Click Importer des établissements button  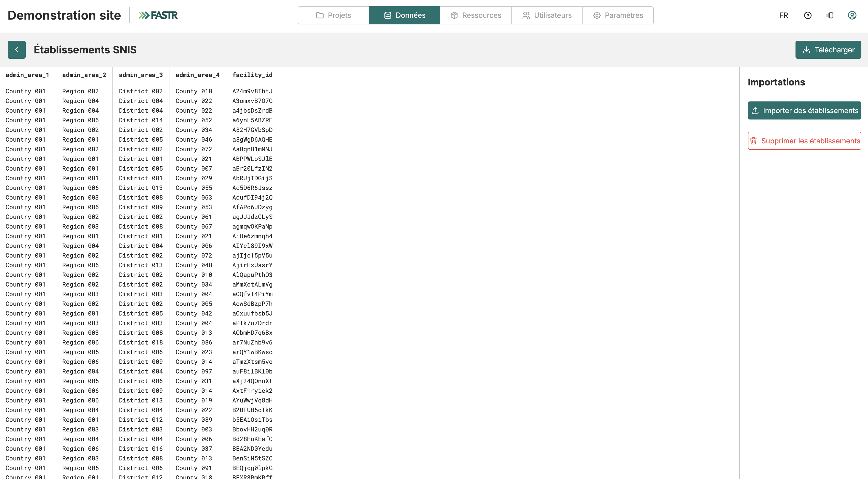pyautogui.click(x=804, y=111)
